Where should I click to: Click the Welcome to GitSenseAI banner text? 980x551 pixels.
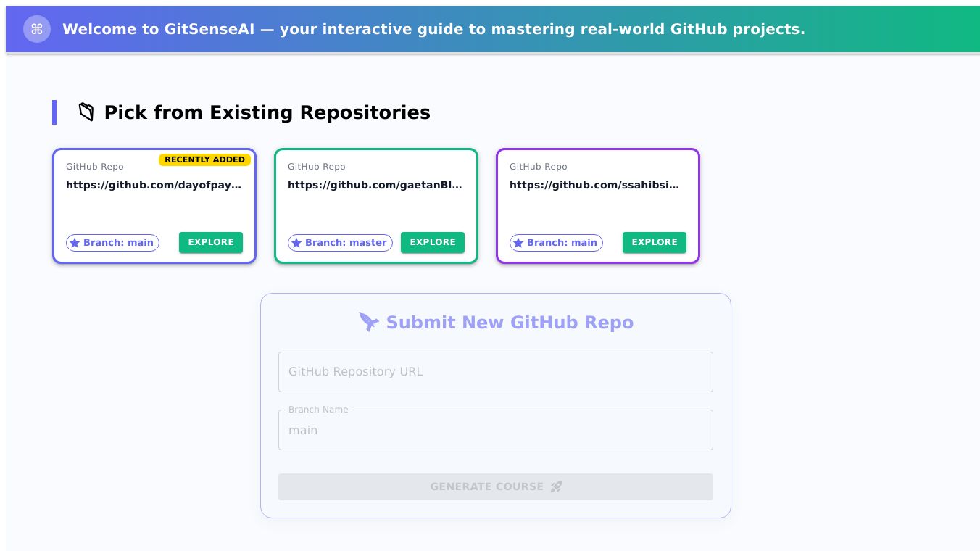[x=433, y=29]
